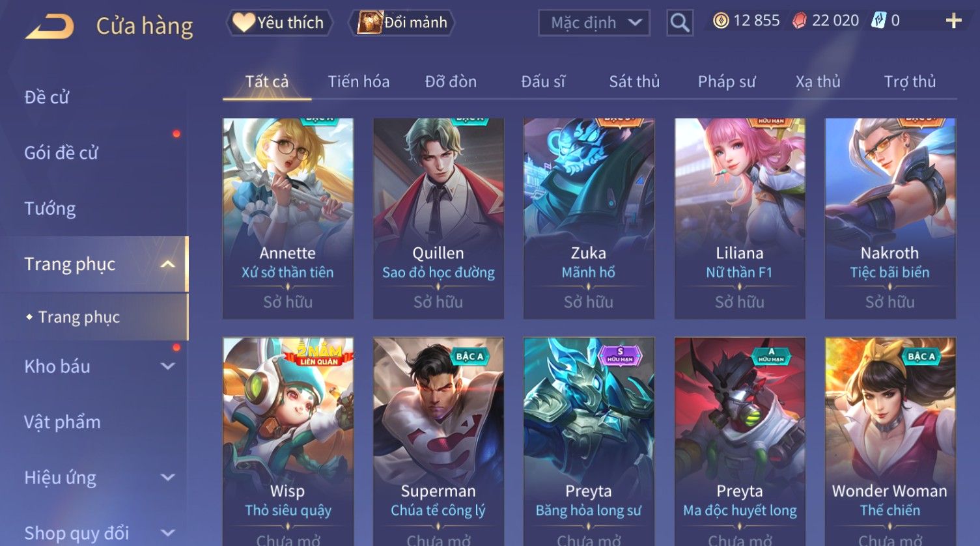Switch to the Sát thủ tab
Viewport: 980px width, 546px height.
(634, 81)
